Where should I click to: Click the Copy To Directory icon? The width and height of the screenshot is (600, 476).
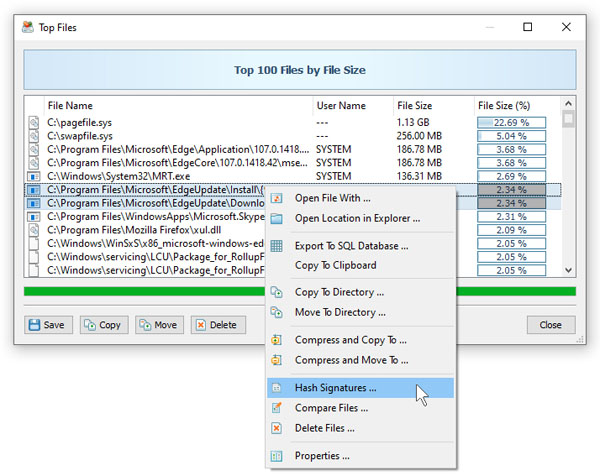[x=276, y=292]
